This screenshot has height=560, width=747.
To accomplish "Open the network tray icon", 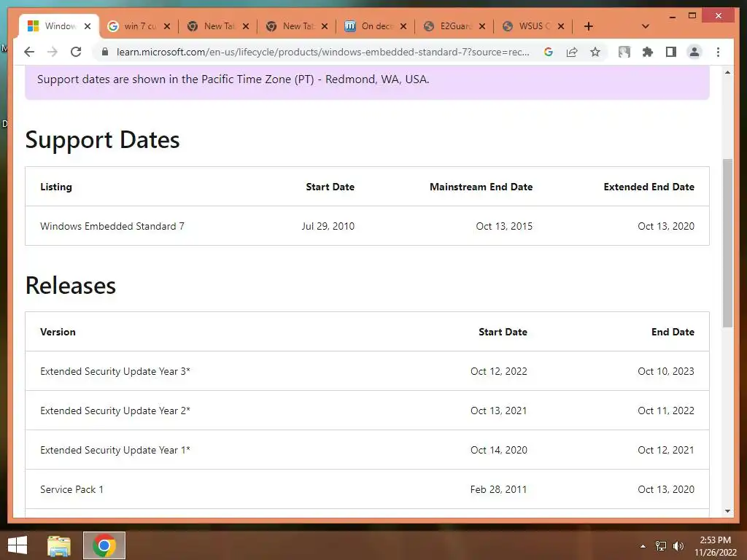I will click(x=661, y=546).
